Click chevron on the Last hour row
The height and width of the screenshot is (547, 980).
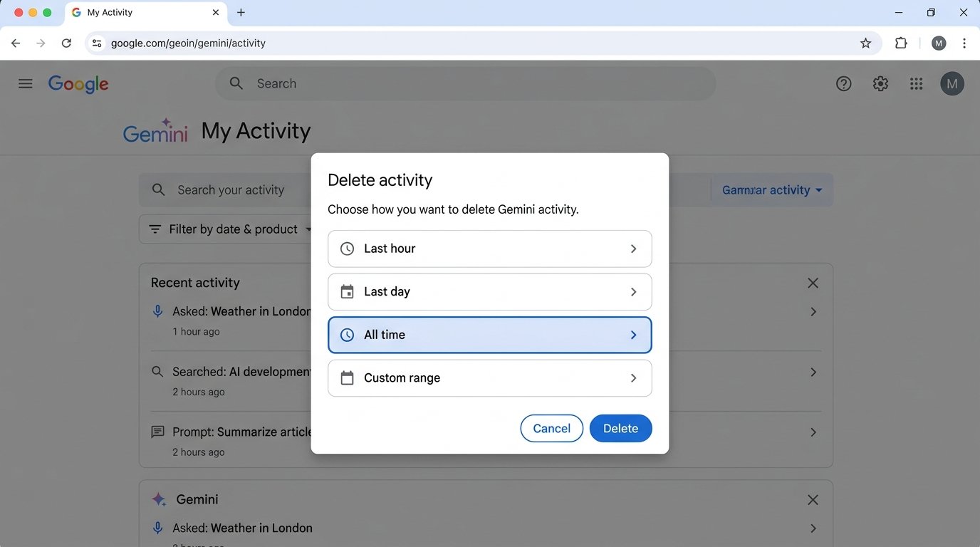[x=633, y=249]
